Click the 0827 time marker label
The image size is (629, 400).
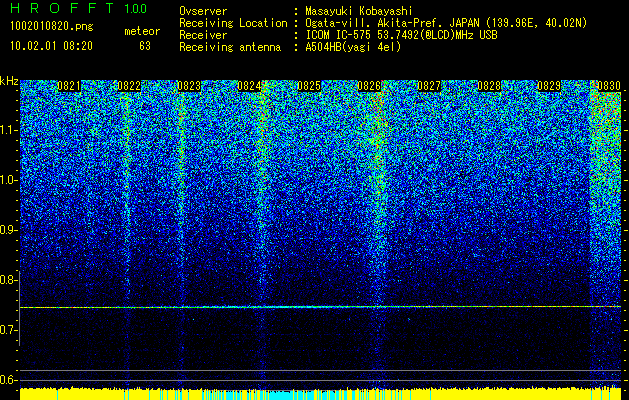429,86
